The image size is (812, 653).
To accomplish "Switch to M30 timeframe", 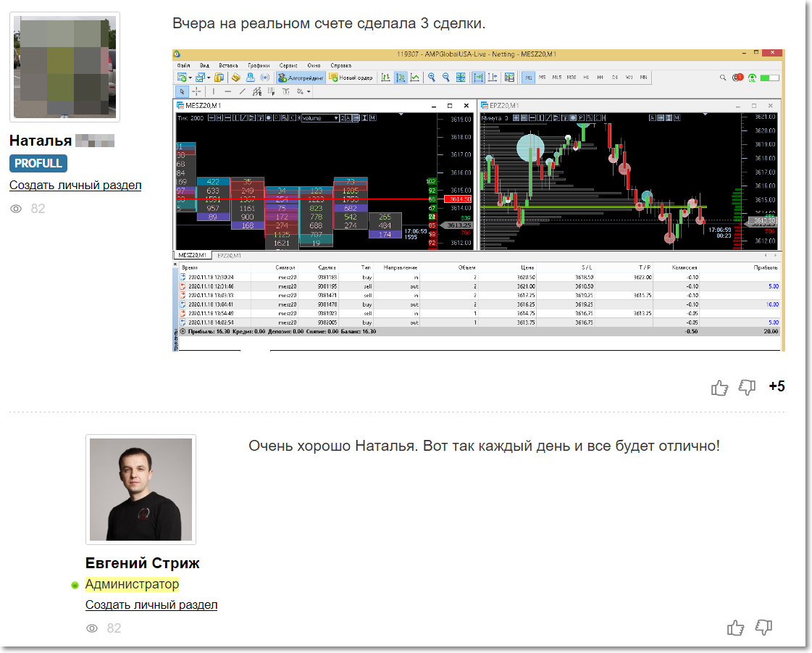I will tap(572, 78).
